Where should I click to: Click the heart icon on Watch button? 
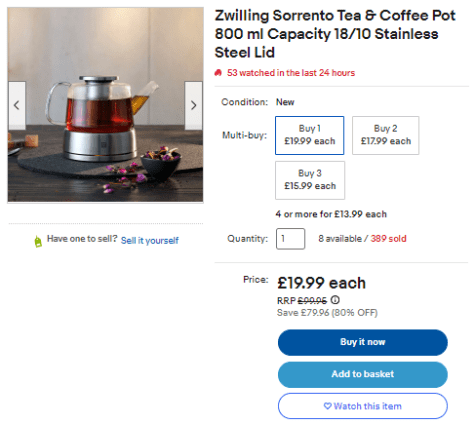pos(327,406)
